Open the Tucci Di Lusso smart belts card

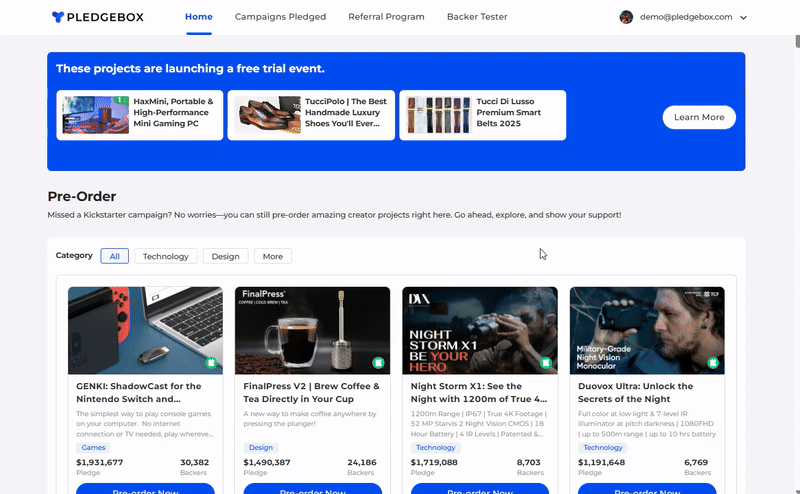click(482, 115)
